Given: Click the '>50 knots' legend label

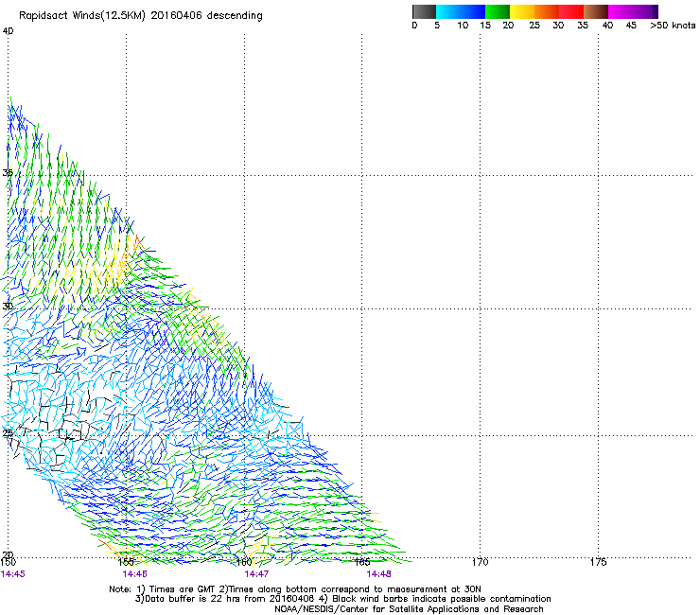Looking at the screenshot, I should [x=673, y=26].
